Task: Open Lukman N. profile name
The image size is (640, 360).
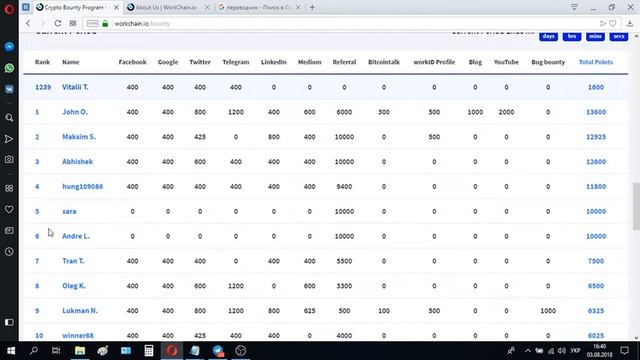Action: click(x=80, y=311)
